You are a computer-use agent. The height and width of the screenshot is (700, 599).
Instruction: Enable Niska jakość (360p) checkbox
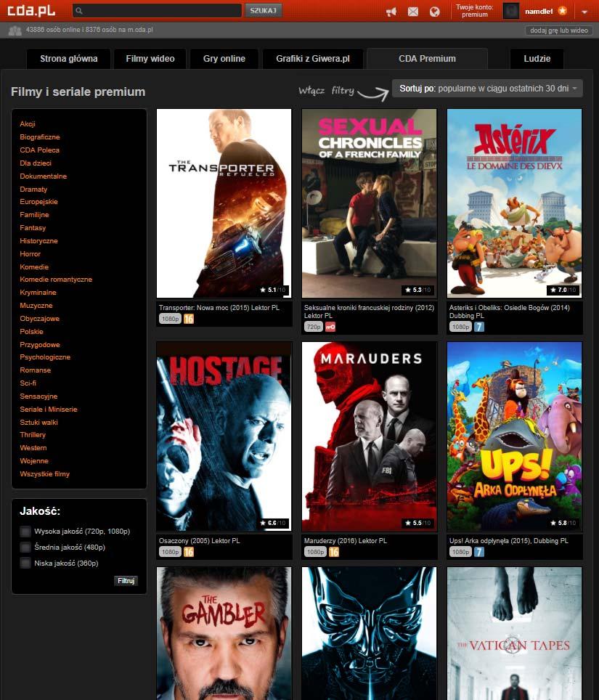tap(25, 563)
